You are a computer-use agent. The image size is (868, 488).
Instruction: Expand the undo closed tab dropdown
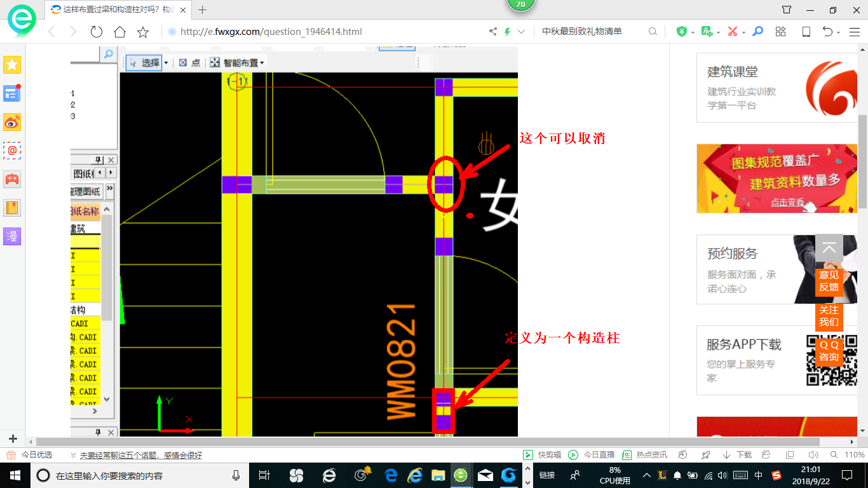coord(839,32)
